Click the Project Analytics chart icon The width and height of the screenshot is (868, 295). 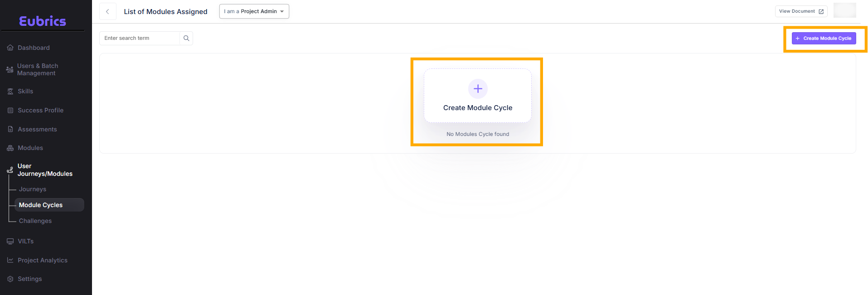click(10, 260)
